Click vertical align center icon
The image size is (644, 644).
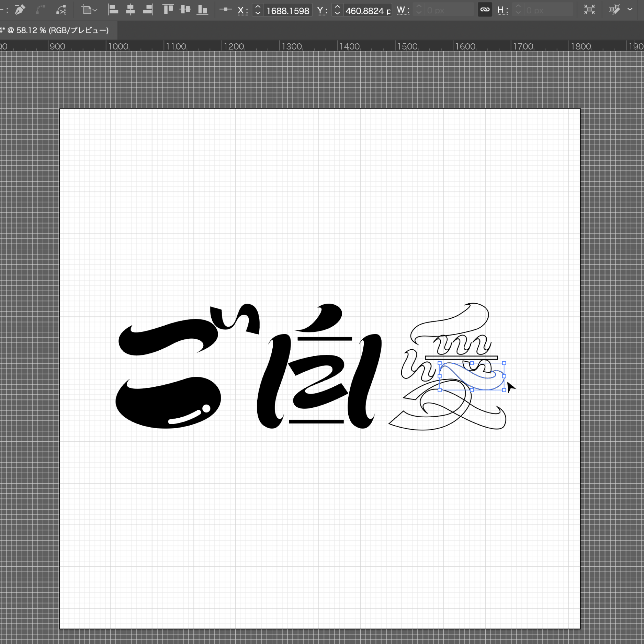(185, 9)
